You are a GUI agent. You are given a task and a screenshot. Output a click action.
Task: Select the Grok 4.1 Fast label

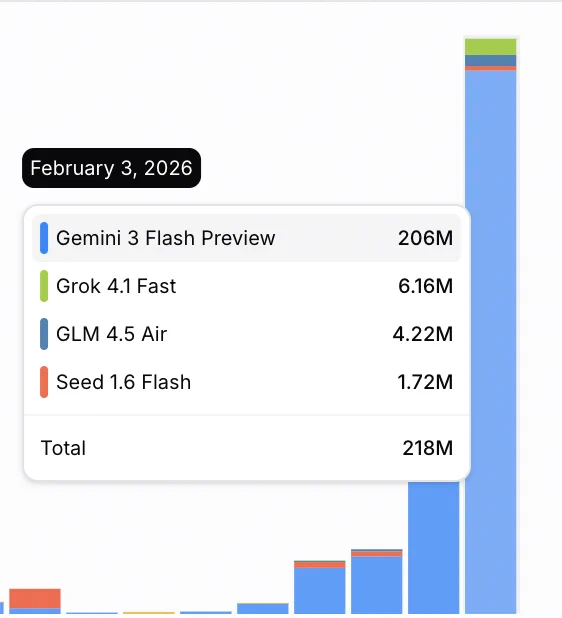click(116, 286)
